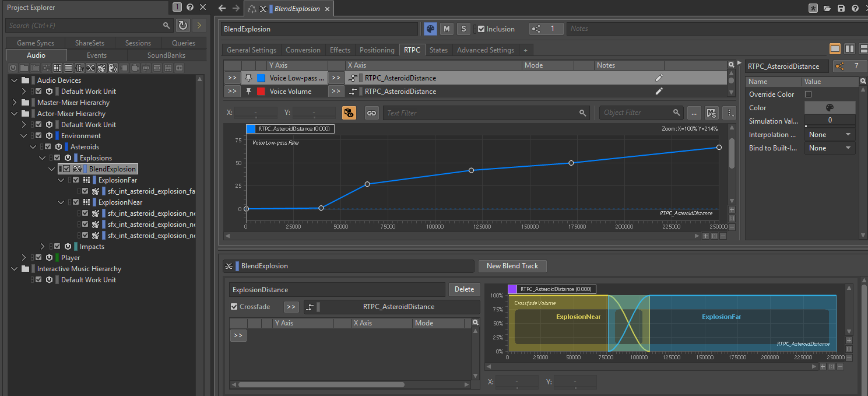Image resolution: width=868 pixels, height=396 pixels.
Task: Open the SoundBanks tab
Action: pos(166,55)
